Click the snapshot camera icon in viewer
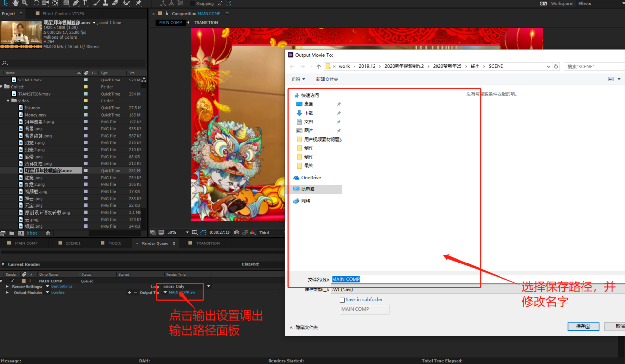Image resolution: width=625 pixels, height=364 pixels. coord(236,232)
